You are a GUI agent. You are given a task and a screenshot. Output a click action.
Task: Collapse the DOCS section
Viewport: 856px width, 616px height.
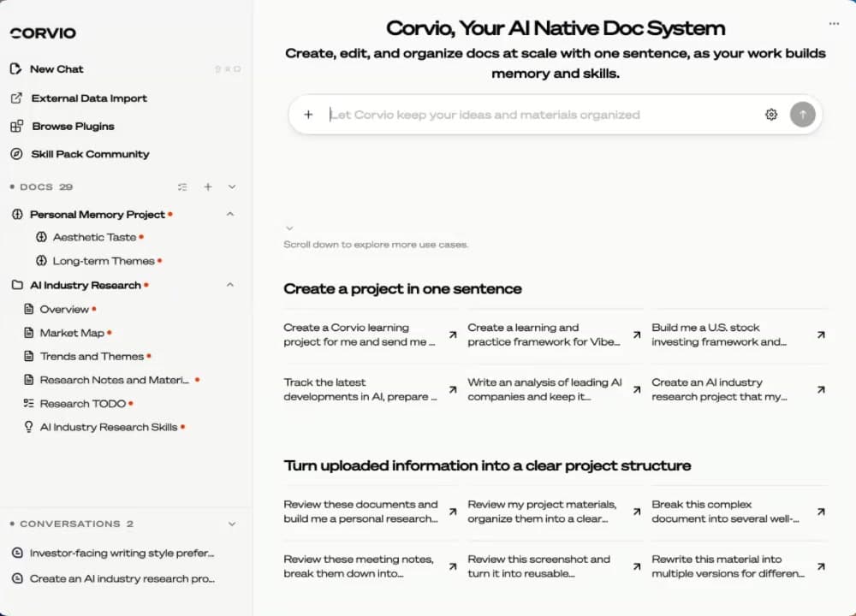(x=231, y=187)
